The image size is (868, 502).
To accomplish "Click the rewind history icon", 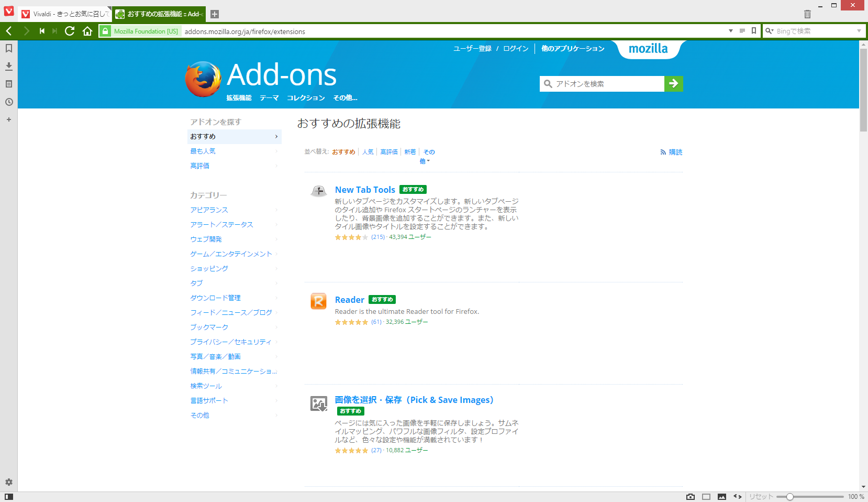I will [42, 31].
